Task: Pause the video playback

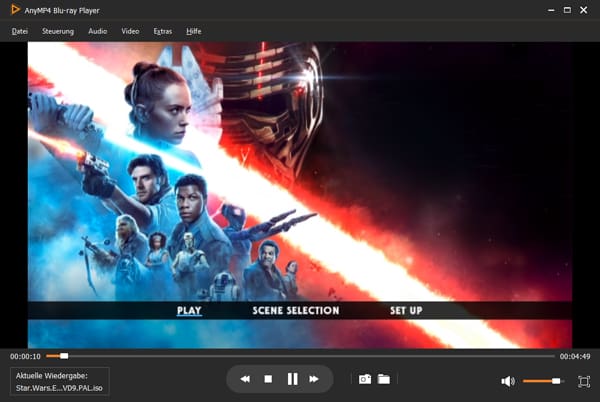Action: click(293, 379)
